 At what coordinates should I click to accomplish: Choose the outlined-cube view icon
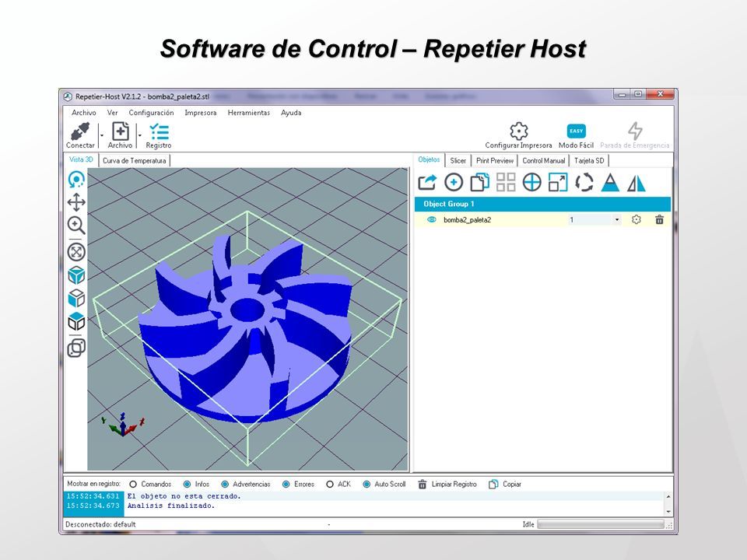click(x=76, y=299)
